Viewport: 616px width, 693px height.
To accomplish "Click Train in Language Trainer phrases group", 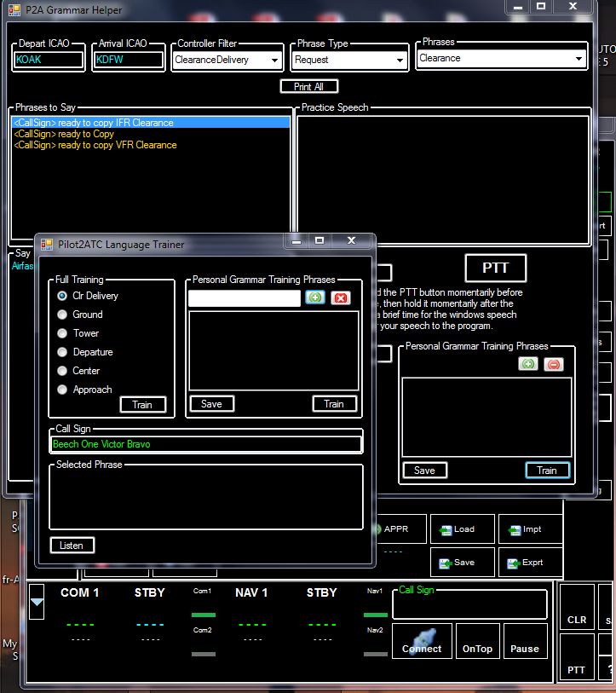I will pyautogui.click(x=334, y=403).
